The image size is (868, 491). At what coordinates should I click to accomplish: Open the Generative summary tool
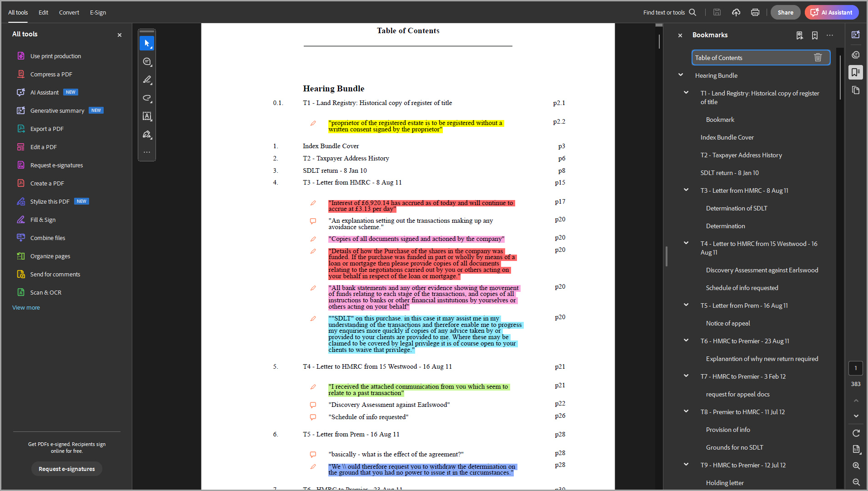57,110
